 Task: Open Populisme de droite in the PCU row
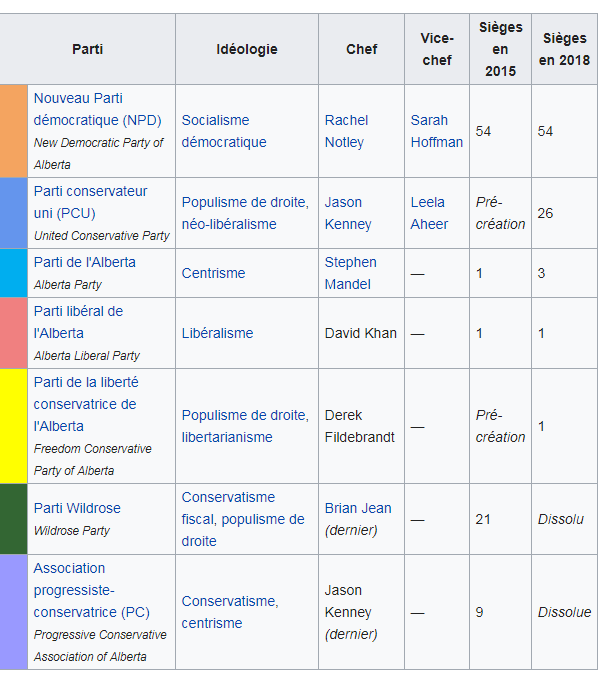tap(244, 202)
